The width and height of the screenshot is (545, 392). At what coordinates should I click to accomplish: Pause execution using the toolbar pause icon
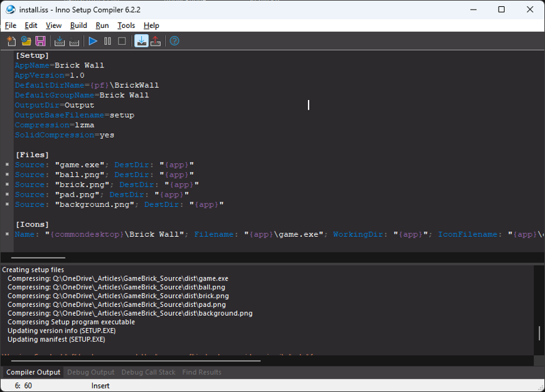pos(108,42)
